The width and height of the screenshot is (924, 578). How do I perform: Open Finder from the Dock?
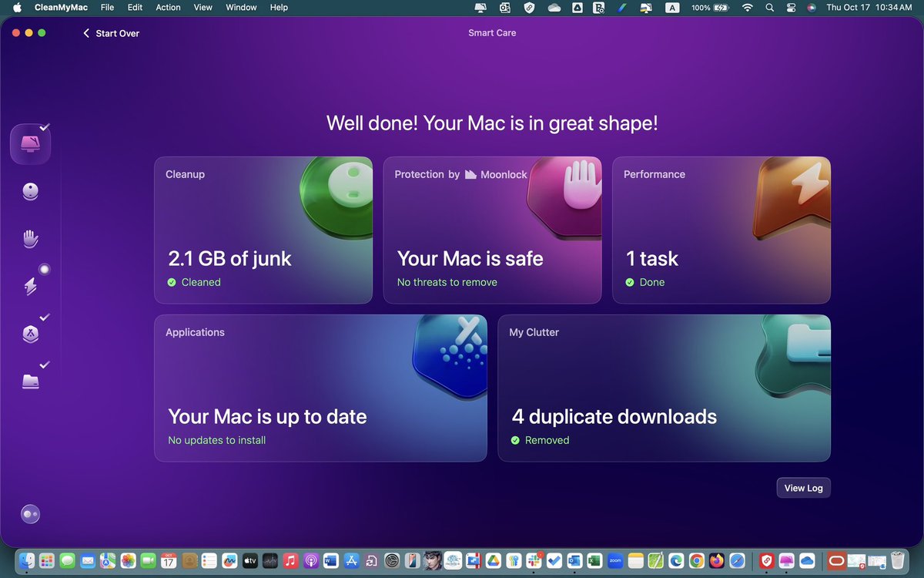coord(27,560)
